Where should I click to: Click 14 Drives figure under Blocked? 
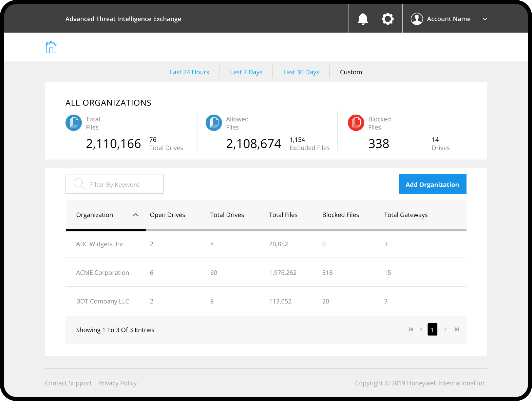pos(440,144)
